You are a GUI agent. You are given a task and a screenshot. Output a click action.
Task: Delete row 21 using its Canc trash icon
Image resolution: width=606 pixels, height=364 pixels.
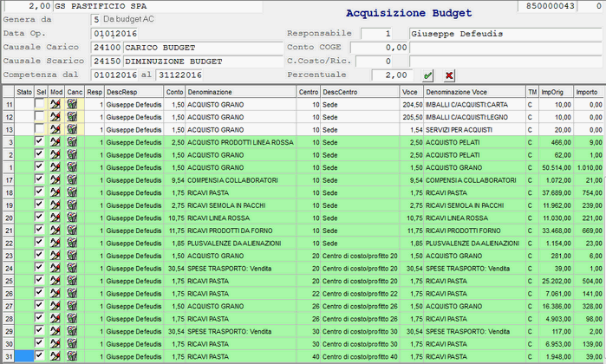(72, 230)
